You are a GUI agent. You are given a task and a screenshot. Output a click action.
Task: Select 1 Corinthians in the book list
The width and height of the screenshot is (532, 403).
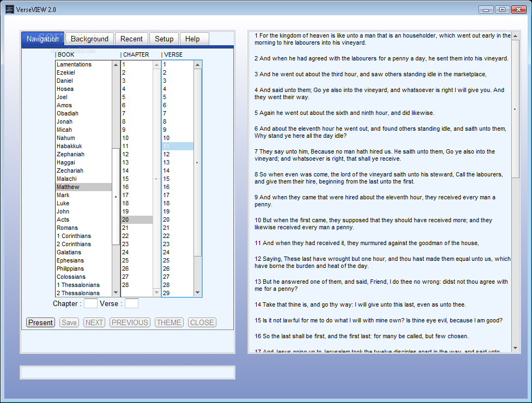point(83,236)
